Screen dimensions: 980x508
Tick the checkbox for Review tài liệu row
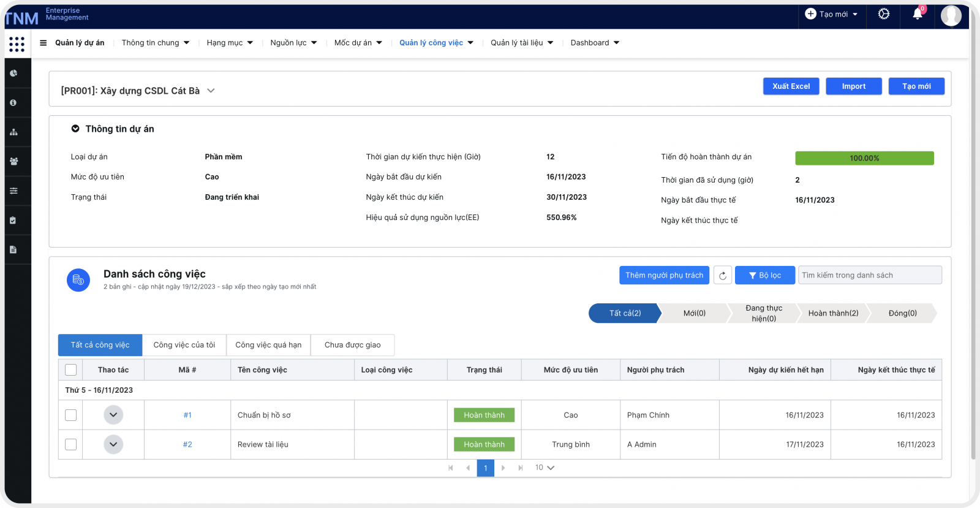coord(71,445)
